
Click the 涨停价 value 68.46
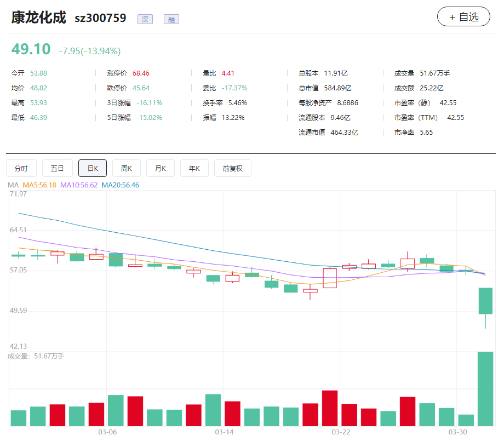(x=141, y=73)
